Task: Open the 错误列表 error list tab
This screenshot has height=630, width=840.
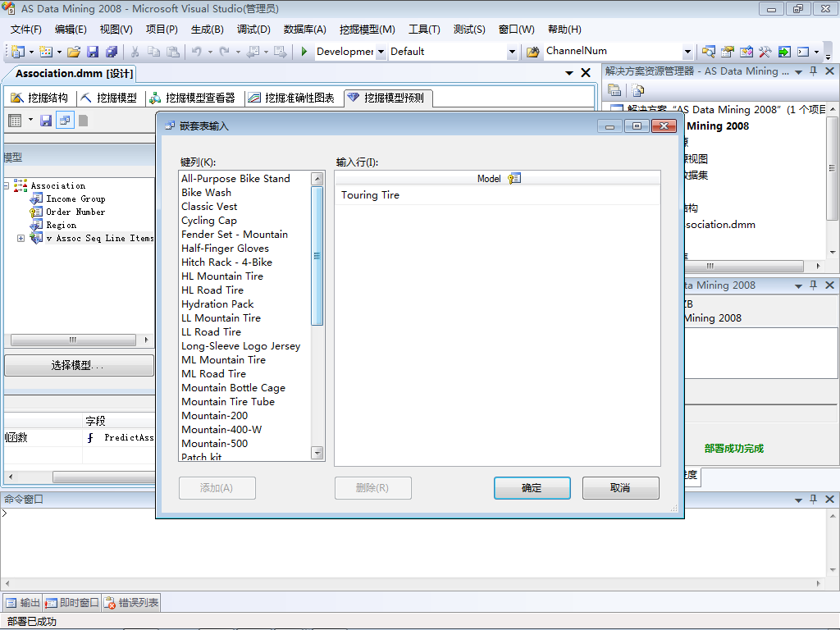Action: (x=131, y=603)
